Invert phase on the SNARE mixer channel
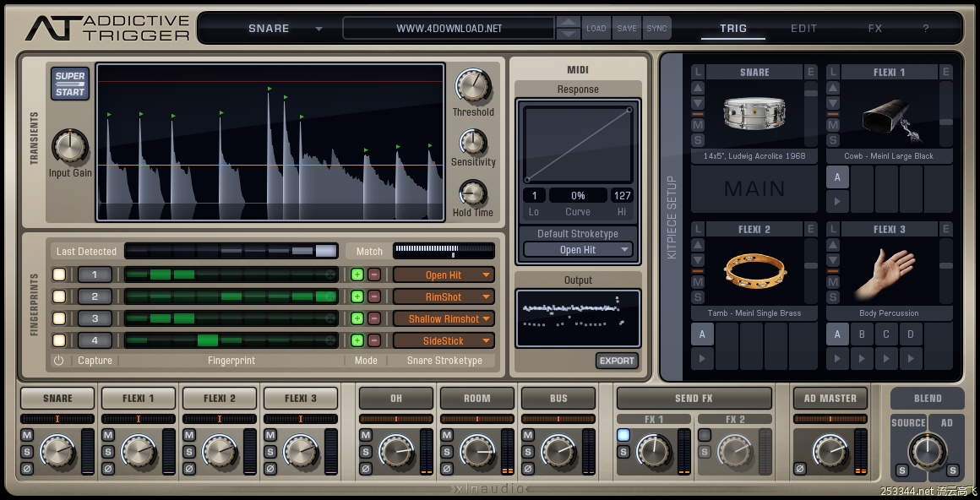The width and height of the screenshot is (980, 500). click(x=27, y=468)
